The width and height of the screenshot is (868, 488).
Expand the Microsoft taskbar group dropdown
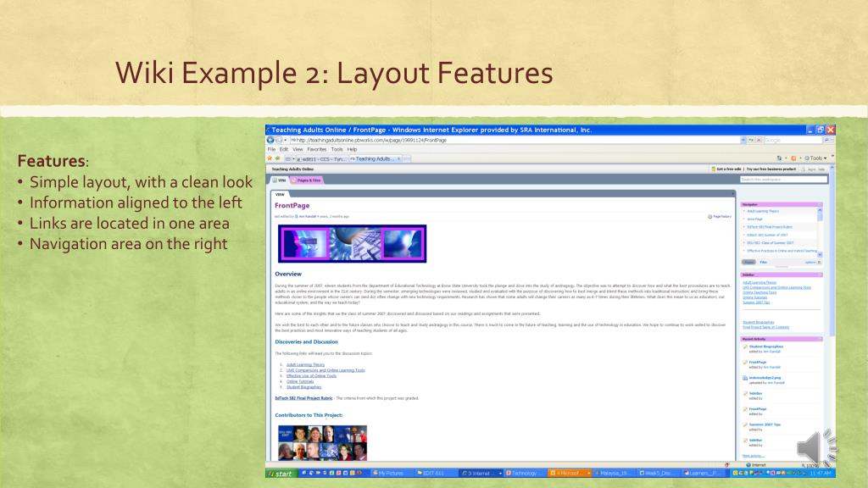588,473
